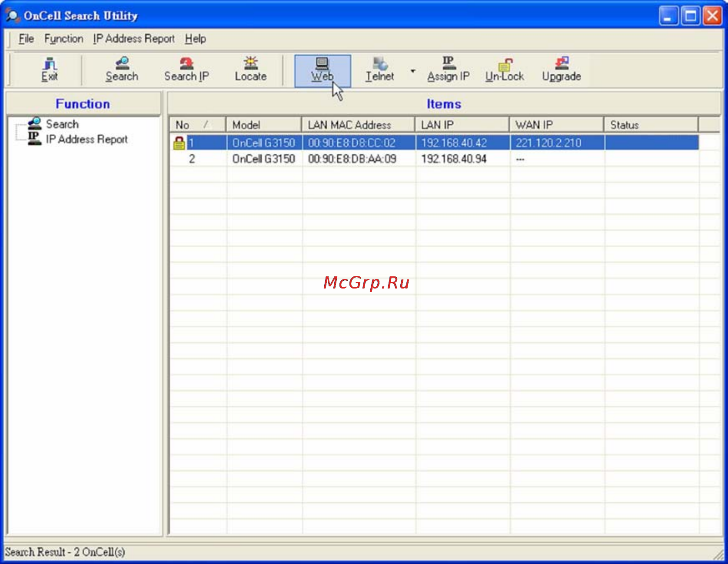Activate the Locate toolbar icon
The width and height of the screenshot is (728, 564).
coord(251,70)
